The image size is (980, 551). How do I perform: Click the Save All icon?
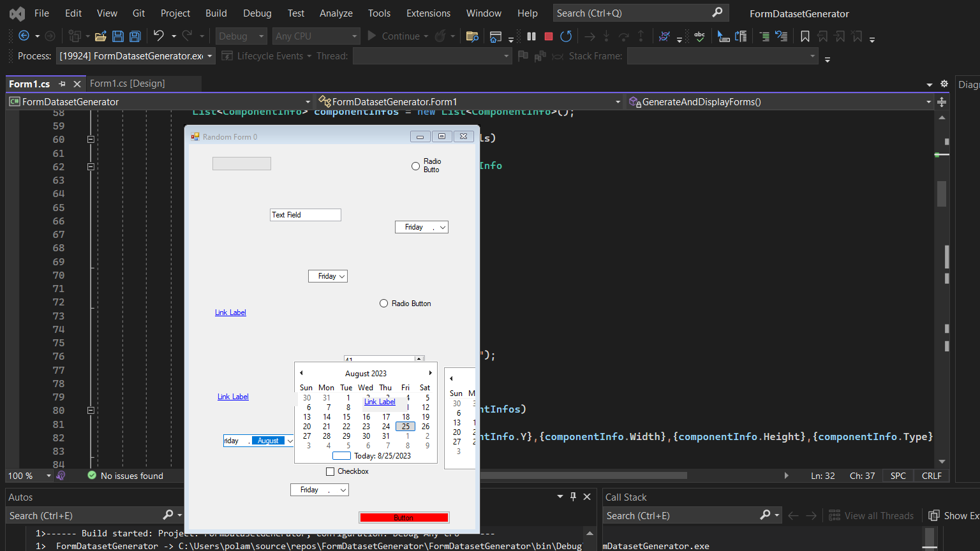click(x=135, y=36)
